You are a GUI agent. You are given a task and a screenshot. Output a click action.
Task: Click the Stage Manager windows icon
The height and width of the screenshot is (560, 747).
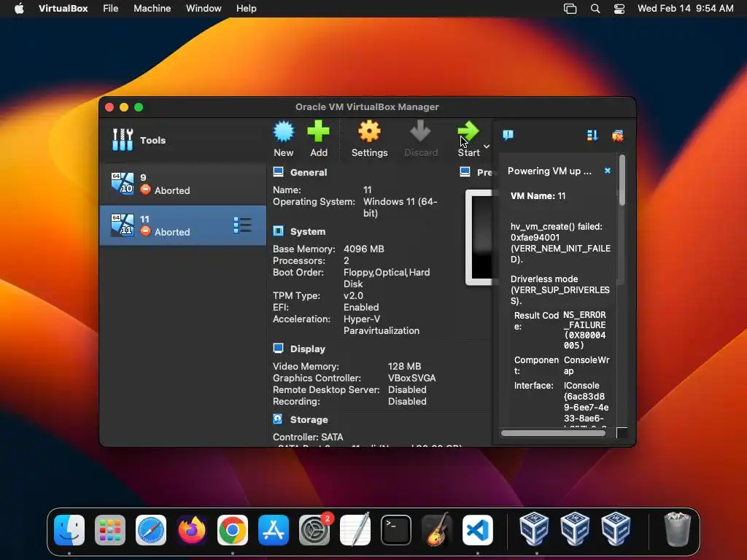(x=570, y=9)
